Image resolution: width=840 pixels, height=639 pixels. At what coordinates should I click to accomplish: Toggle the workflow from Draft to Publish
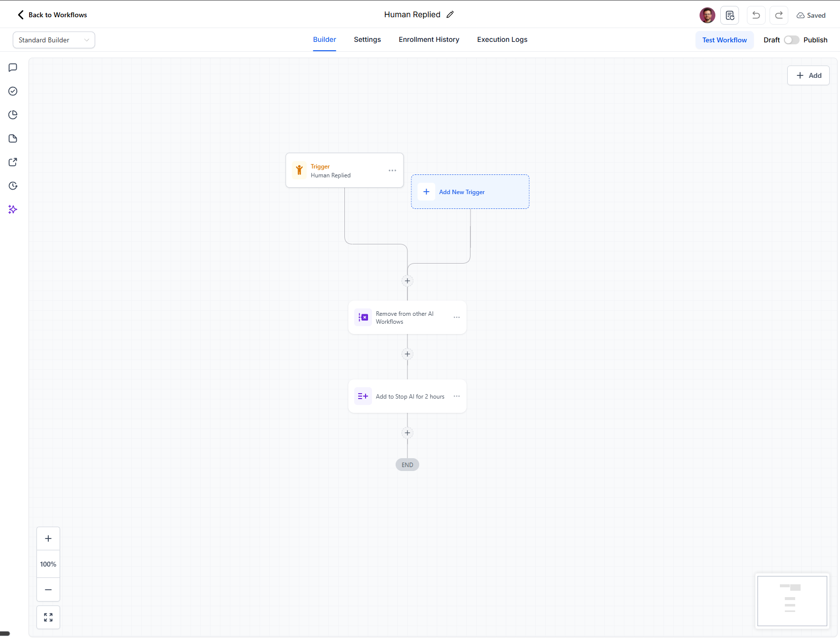pyautogui.click(x=792, y=40)
